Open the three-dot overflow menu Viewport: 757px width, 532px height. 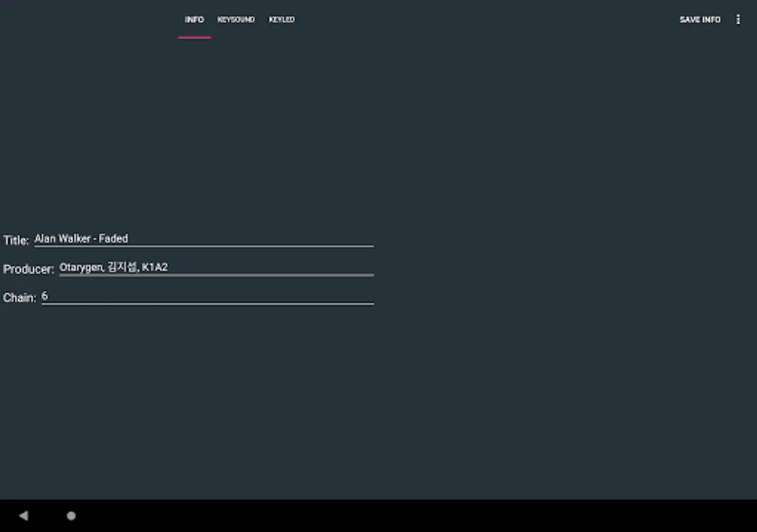coord(738,20)
